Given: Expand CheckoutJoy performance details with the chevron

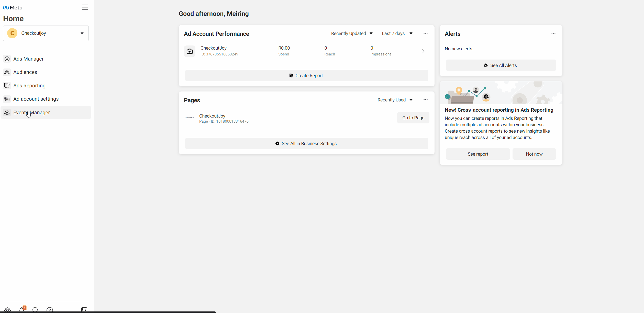Looking at the screenshot, I should 423,51.
